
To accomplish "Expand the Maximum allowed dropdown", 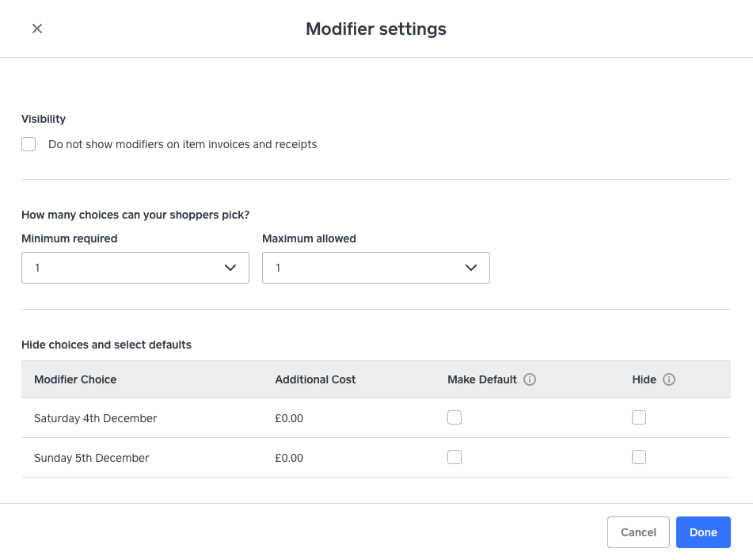I will pos(375,268).
